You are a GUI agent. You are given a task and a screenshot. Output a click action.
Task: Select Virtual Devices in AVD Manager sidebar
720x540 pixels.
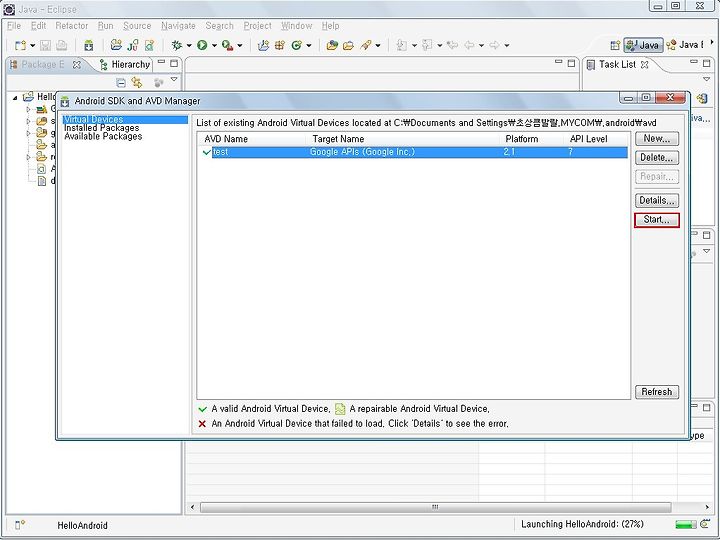pyautogui.click(x=125, y=119)
